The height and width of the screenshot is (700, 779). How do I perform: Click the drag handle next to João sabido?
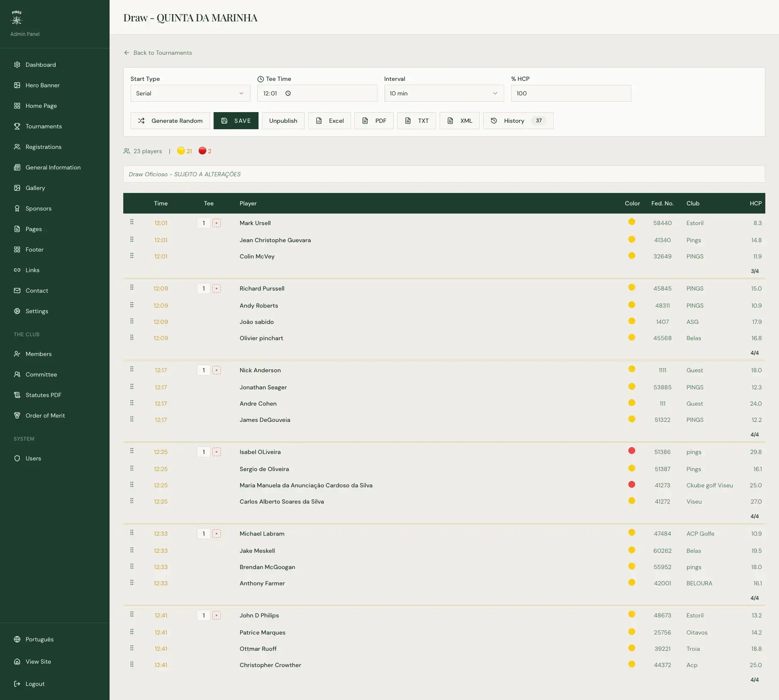pos(132,321)
